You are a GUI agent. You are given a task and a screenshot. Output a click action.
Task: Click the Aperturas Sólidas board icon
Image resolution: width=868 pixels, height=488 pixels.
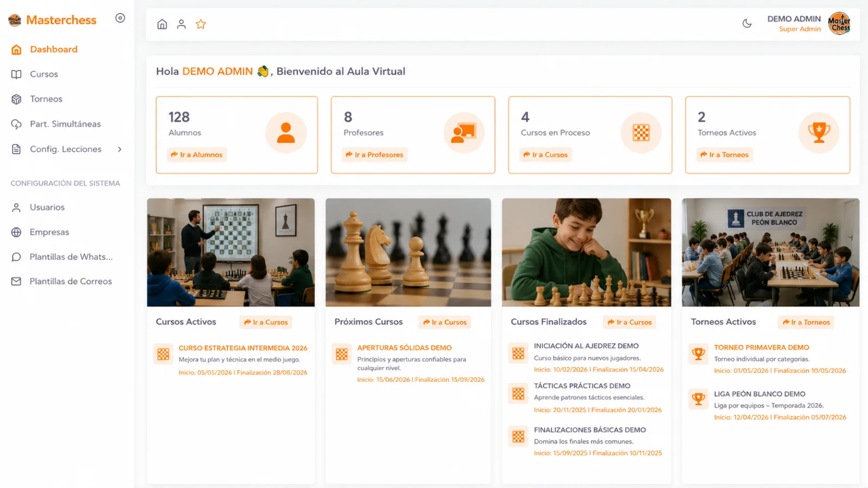pyautogui.click(x=342, y=355)
